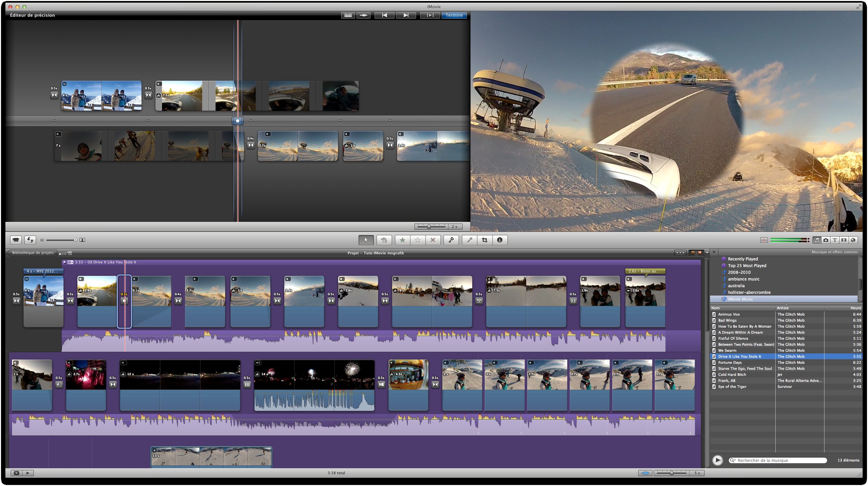This screenshot has height=486, width=868.
Task: Start a voiceover with the microphone tool
Action: pos(469,240)
